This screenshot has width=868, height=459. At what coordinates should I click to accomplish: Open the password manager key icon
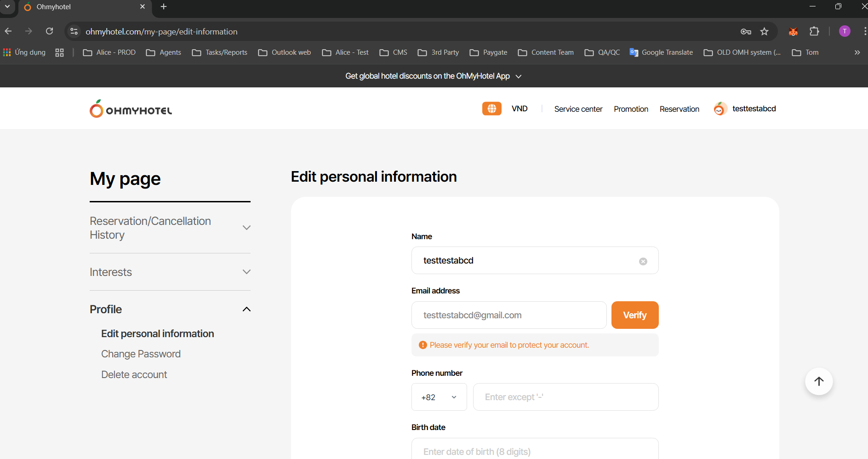coord(746,31)
